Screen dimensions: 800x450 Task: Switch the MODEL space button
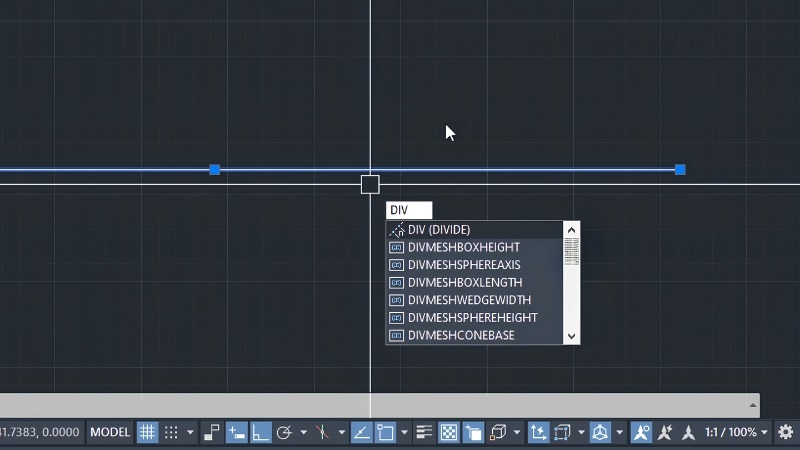click(110, 433)
